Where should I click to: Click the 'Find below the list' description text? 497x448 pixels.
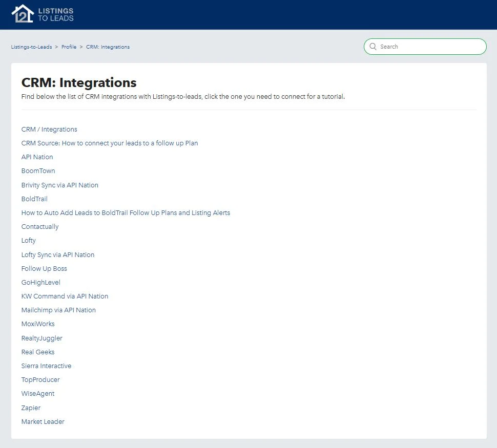[183, 97]
